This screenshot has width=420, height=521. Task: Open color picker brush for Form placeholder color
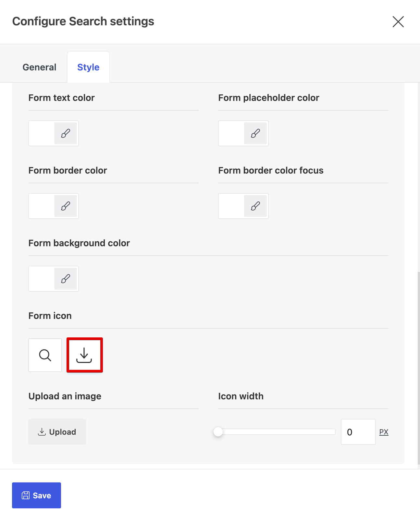coord(255,133)
